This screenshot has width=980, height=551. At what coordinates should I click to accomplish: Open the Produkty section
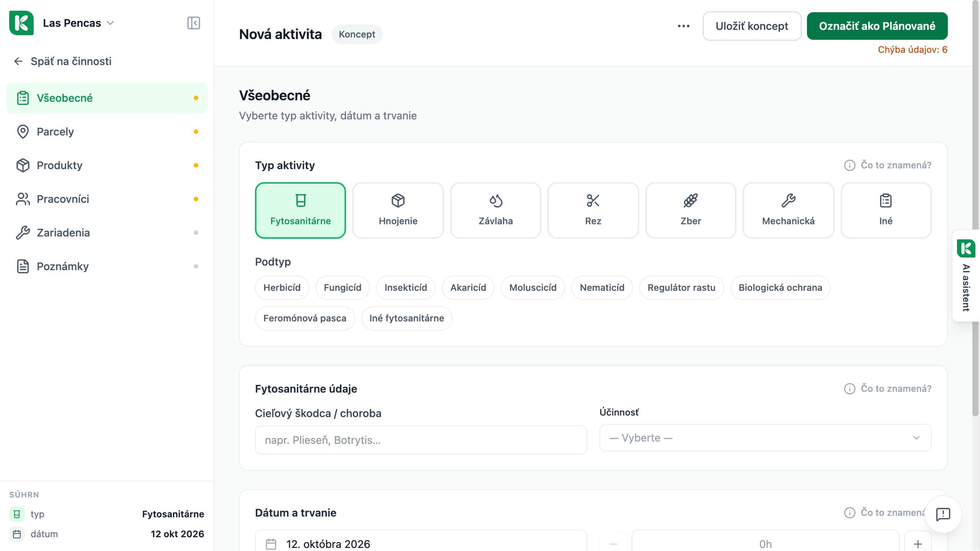click(107, 165)
